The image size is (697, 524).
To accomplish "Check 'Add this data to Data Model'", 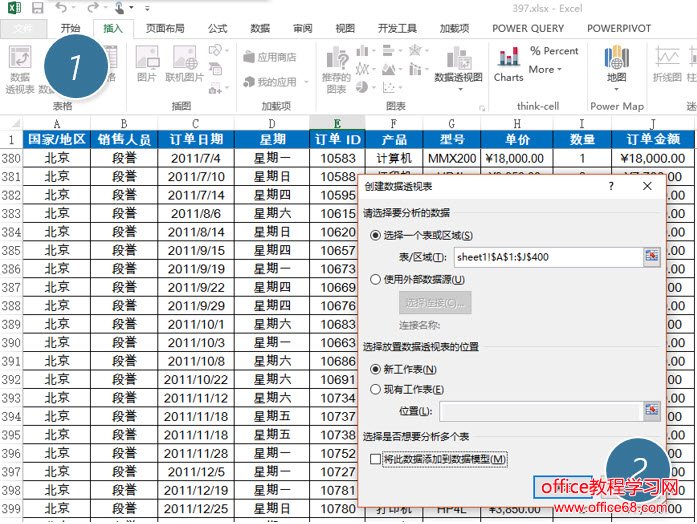I will pyautogui.click(x=376, y=459).
